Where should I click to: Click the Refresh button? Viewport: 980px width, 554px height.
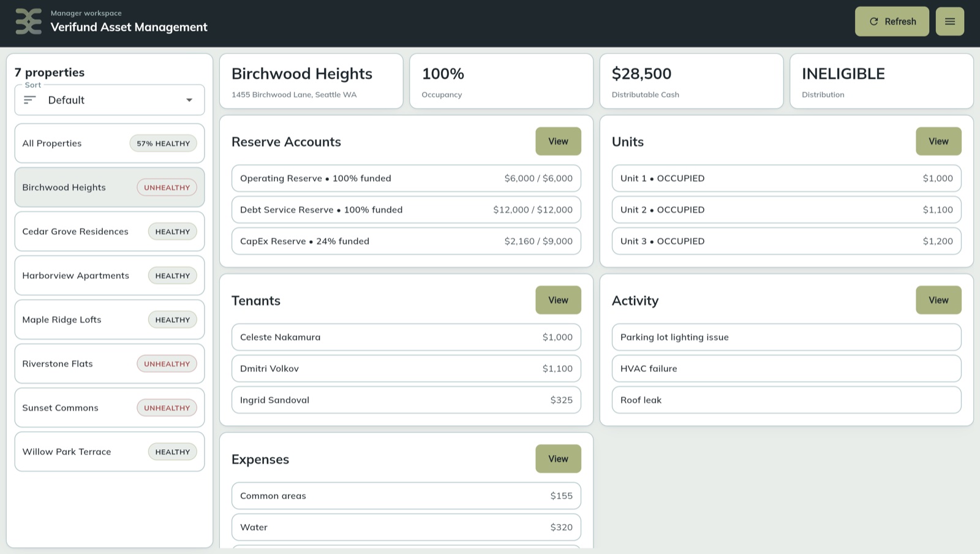(x=892, y=21)
